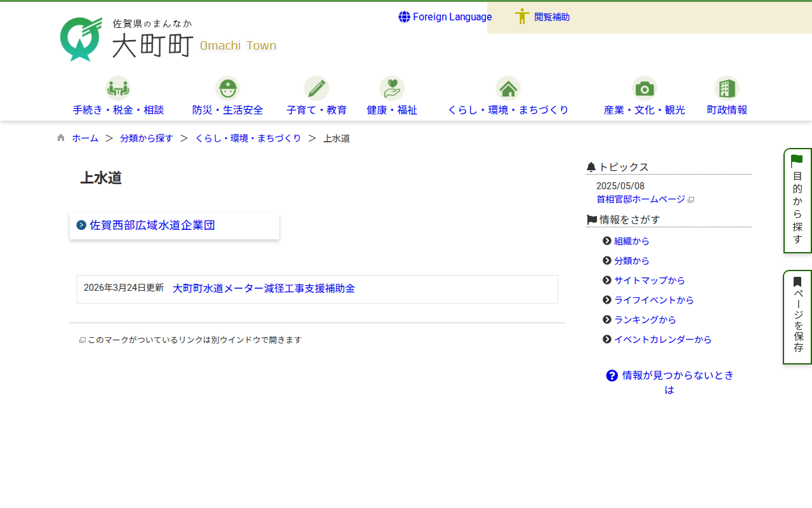Expand the ページを保存 side tab
This screenshot has height=508, width=812.
point(797,317)
